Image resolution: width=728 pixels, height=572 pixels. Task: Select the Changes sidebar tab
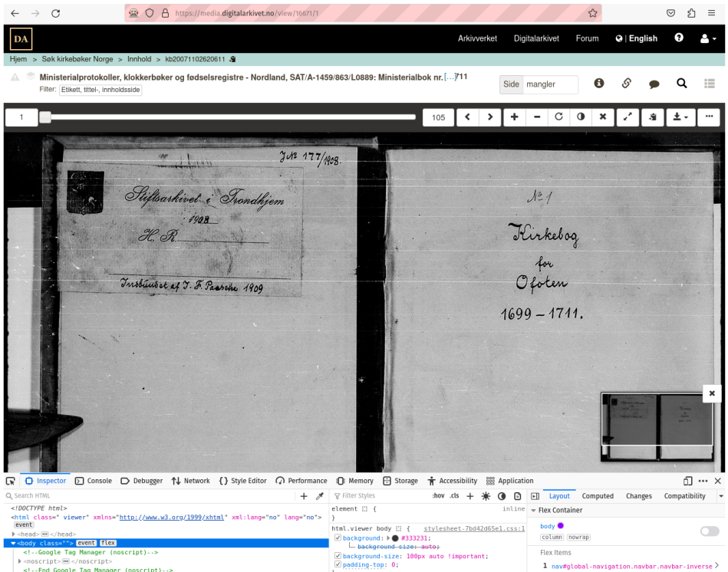(x=639, y=496)
